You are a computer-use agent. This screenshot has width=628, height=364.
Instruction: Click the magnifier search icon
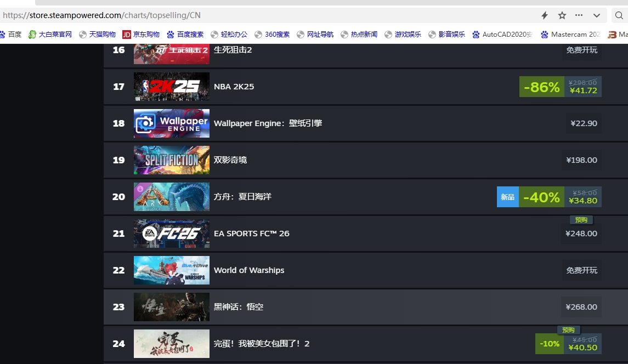coord(619,15)
